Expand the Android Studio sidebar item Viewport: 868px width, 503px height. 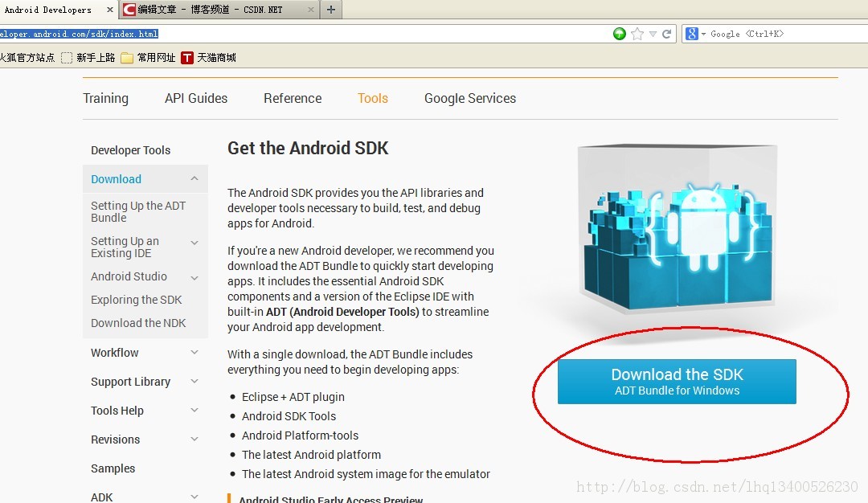(194, 277)
